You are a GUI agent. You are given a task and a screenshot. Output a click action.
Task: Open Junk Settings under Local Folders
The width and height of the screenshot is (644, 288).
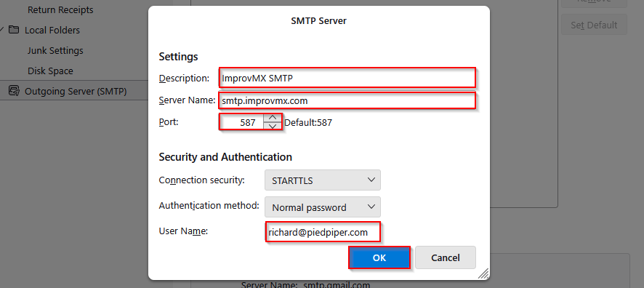[x=55, y=50]
